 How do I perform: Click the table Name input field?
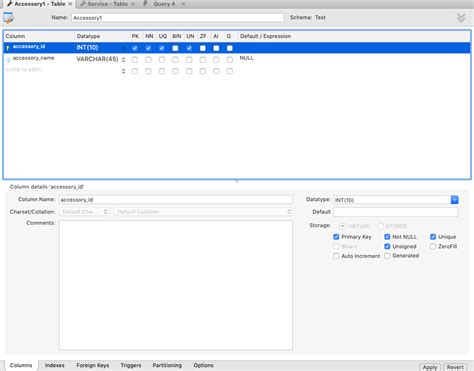point(177,18)
